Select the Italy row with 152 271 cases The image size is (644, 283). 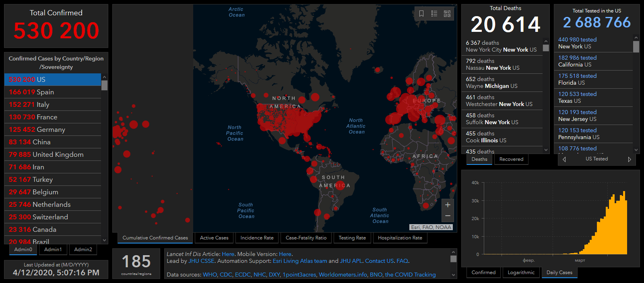tap(53, 105)
